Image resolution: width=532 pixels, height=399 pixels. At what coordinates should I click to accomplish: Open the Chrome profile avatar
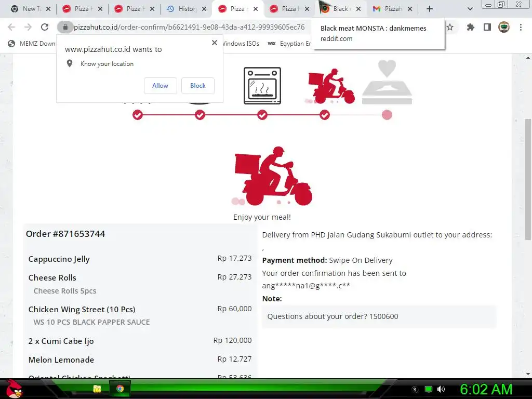point(504,27)
